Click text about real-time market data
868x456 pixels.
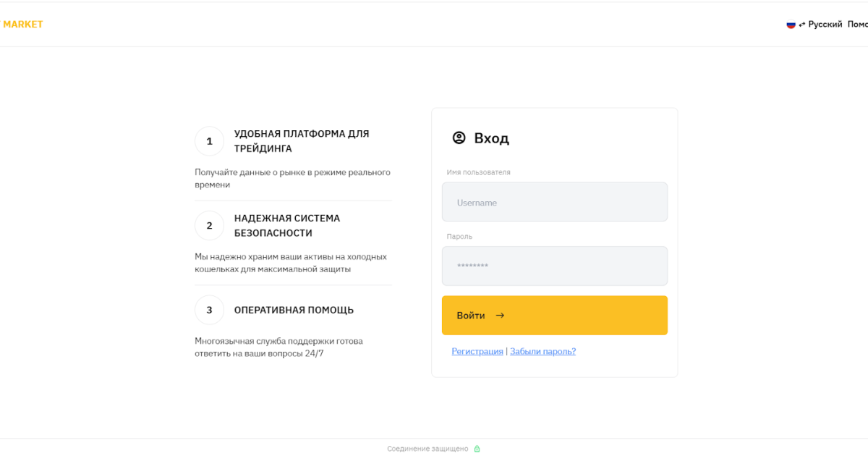(x=292, y=178)
